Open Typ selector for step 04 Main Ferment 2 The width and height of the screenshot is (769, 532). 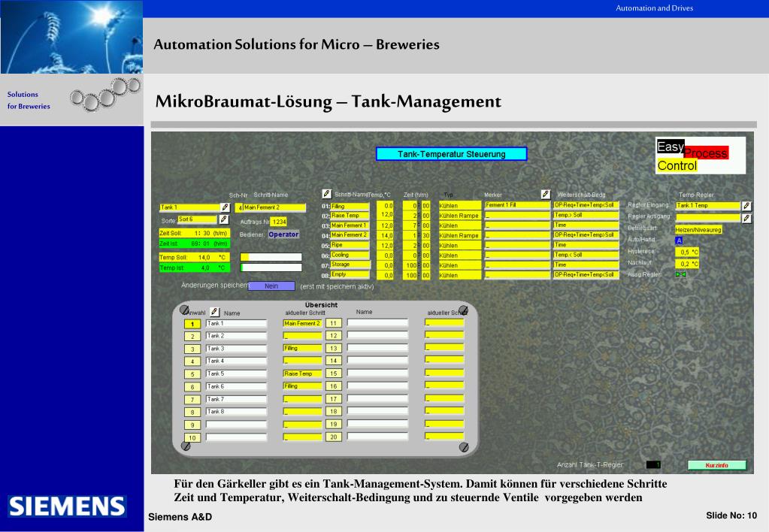pyautogui.click(x=459, y=235)
